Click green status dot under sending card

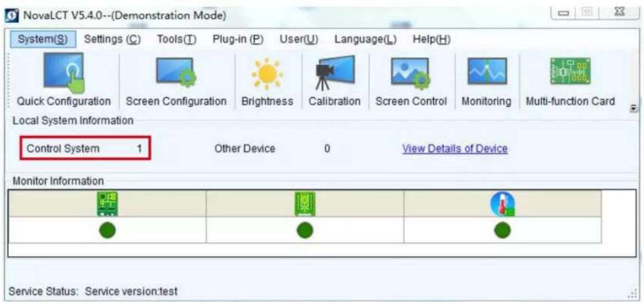click(x=107, y=230)
